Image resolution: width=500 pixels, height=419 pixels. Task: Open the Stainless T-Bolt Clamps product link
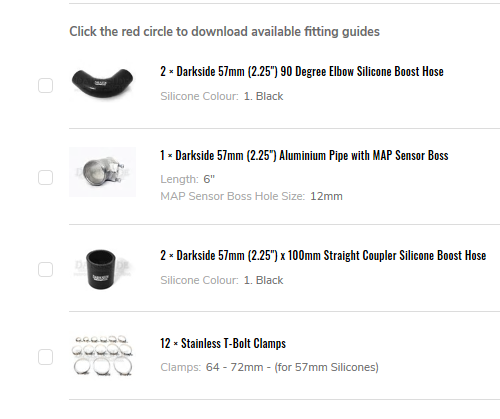point(233,343)
